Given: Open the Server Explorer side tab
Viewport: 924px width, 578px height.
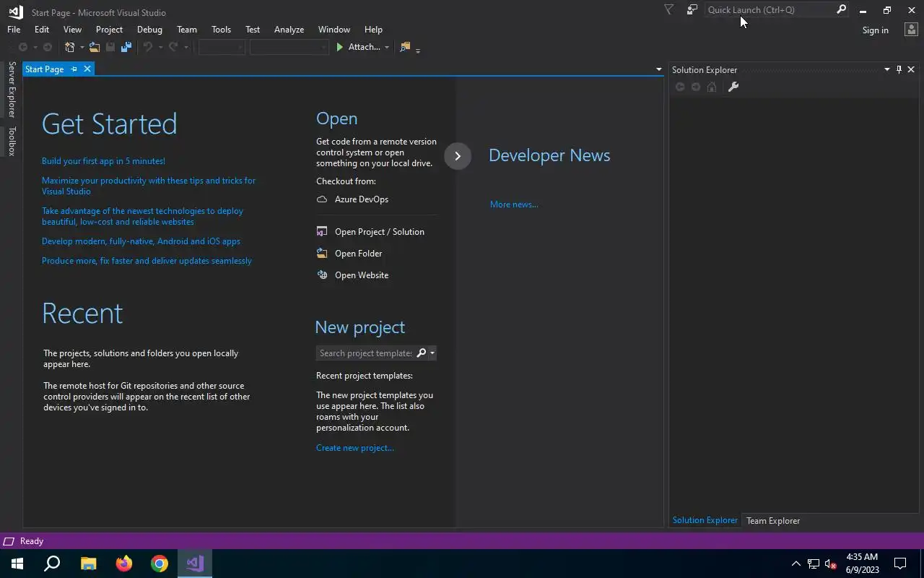Looking at the screenshot, I should click(12, 90).
